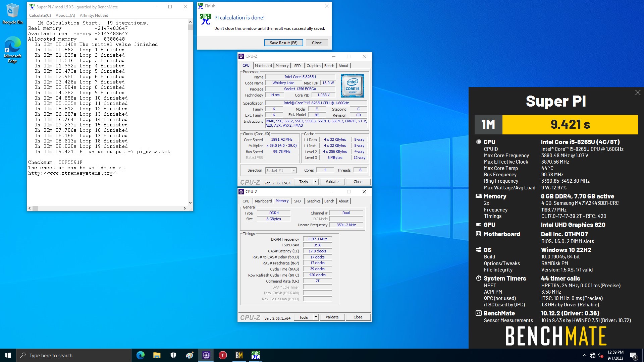Open Edge from the taskbar
The height and width of the screenshot is (362, 644).
pyautogui.click(x=141, y=355)
